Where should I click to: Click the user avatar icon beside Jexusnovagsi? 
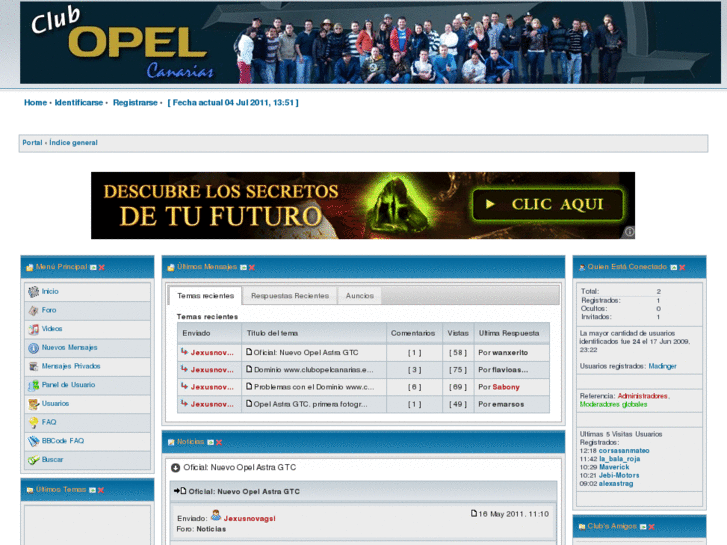click(216, 516)
